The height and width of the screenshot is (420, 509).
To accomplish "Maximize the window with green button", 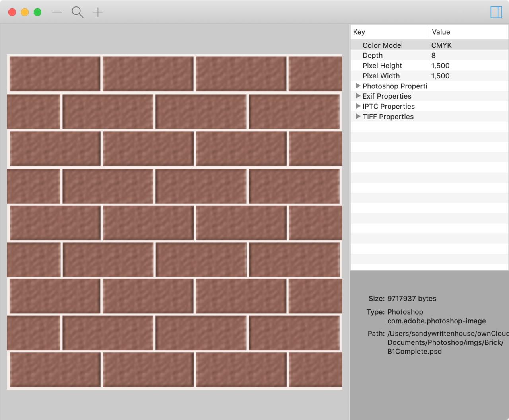I will [x=37, y=12].
